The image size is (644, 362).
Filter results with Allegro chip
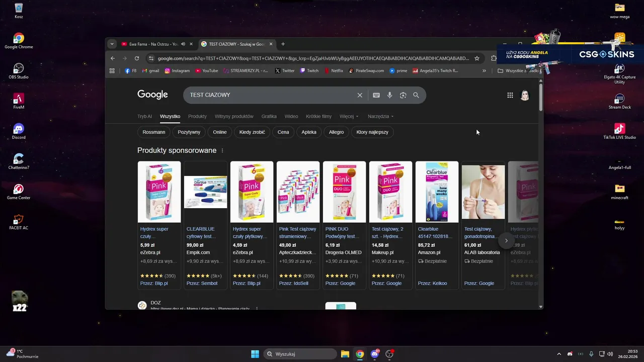pos(337,132)
